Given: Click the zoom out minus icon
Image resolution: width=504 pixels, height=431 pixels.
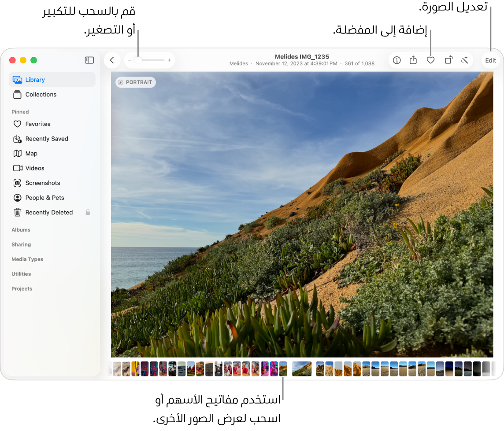Looking at the screenshot, I should click(130, 60).
